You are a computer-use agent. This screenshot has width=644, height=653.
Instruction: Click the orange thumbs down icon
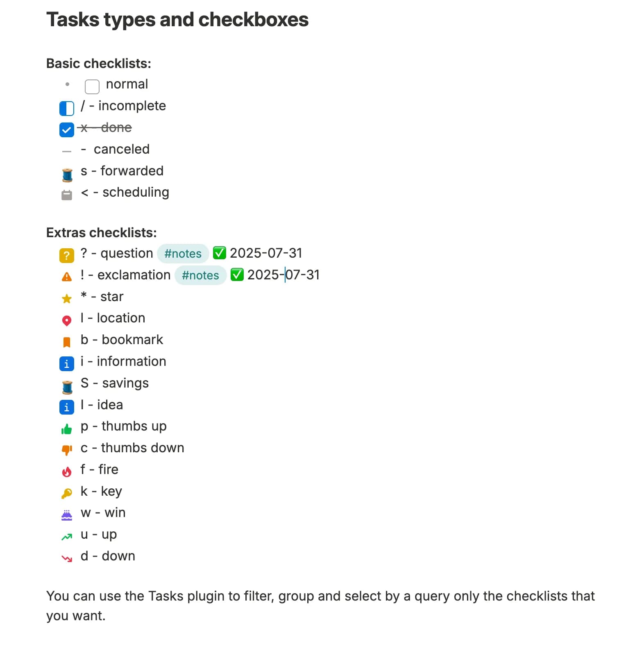(x=67, y=450)
